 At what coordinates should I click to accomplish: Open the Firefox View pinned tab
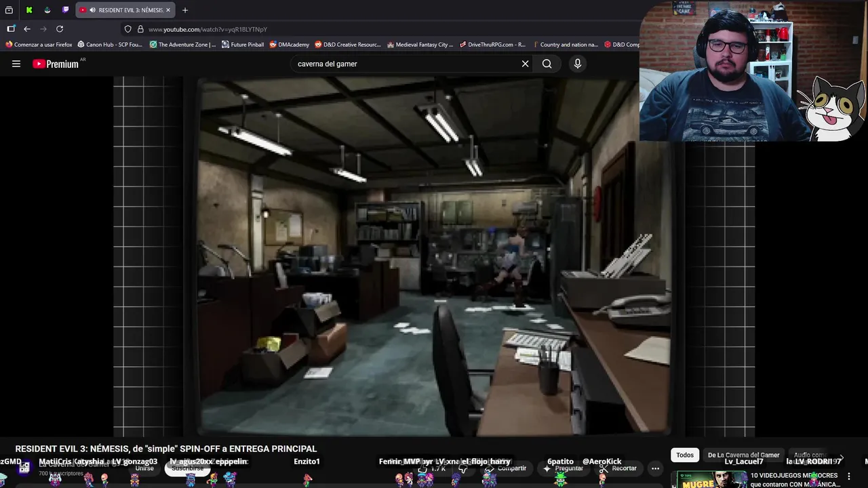pyautogui.click(x=9, y=10)
